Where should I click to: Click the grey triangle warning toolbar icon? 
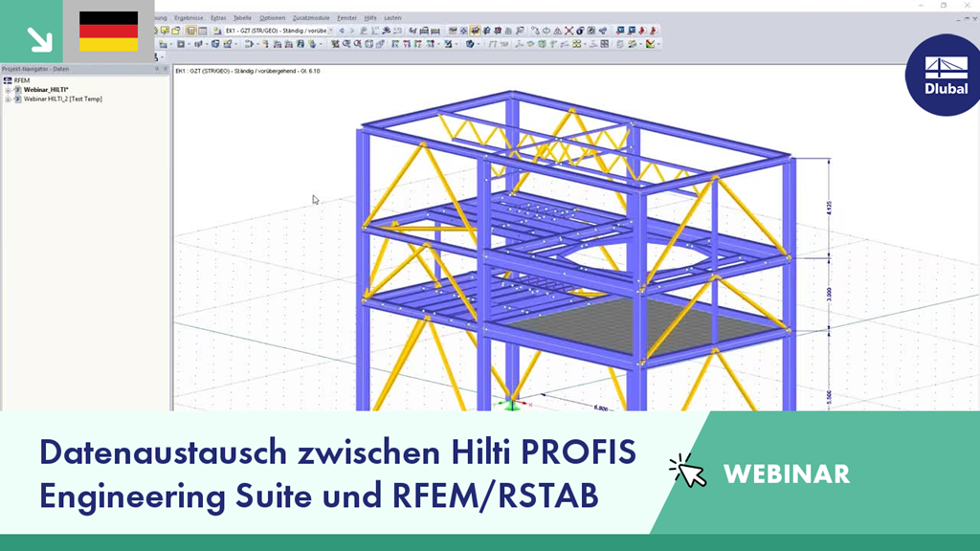coord(558,31)
